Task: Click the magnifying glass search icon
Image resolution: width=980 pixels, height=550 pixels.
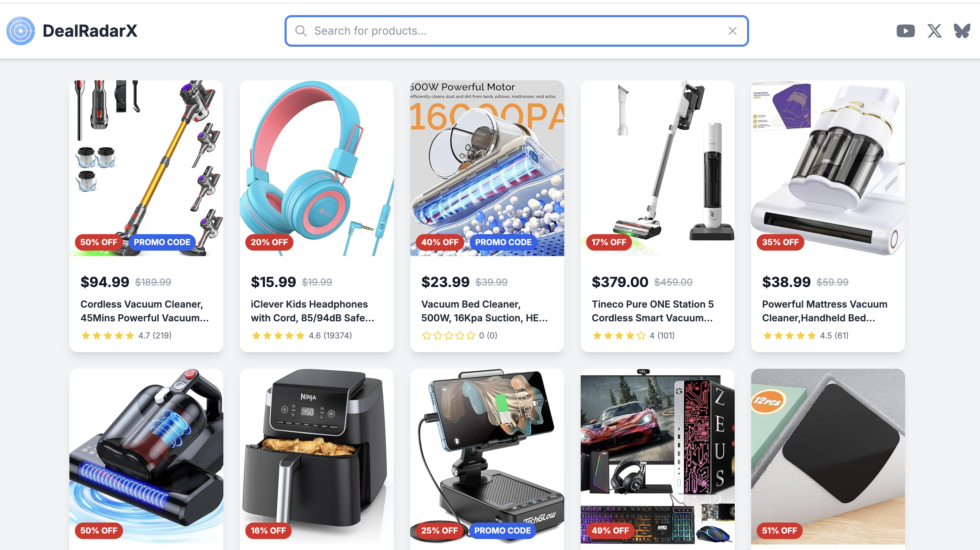Action: [301, 31]
